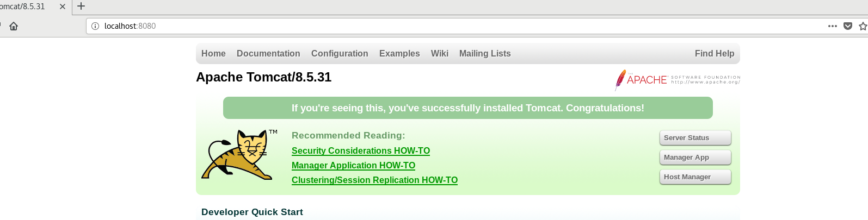Open Examples in Tomcat navigation

click(x=399, y=53)
